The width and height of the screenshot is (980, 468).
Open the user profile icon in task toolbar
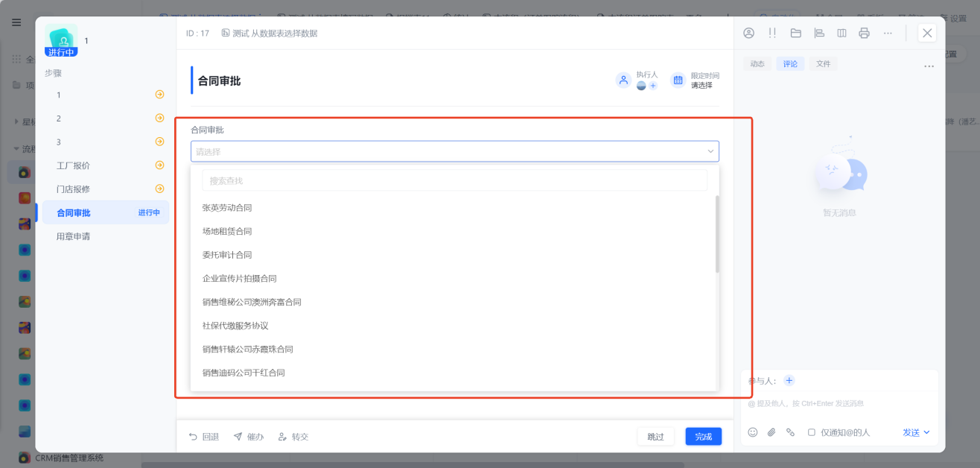(x=749, y=33)
